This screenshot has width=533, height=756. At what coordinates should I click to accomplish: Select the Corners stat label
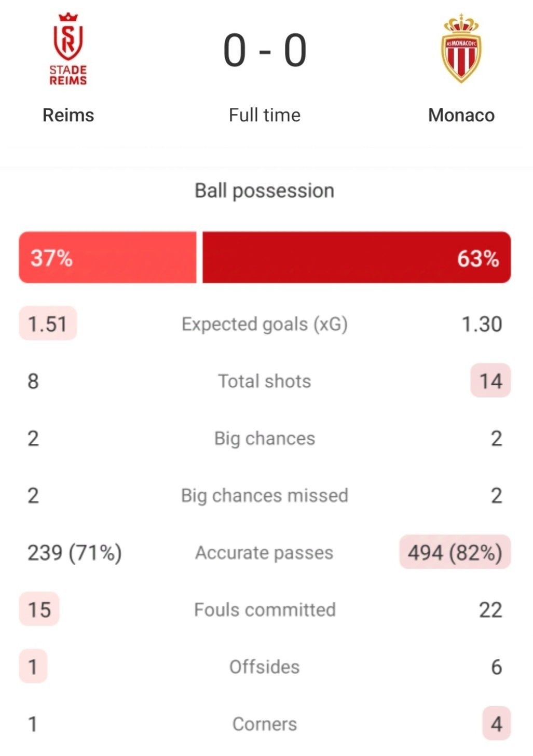pyautogui.click(x=265, y=724)
